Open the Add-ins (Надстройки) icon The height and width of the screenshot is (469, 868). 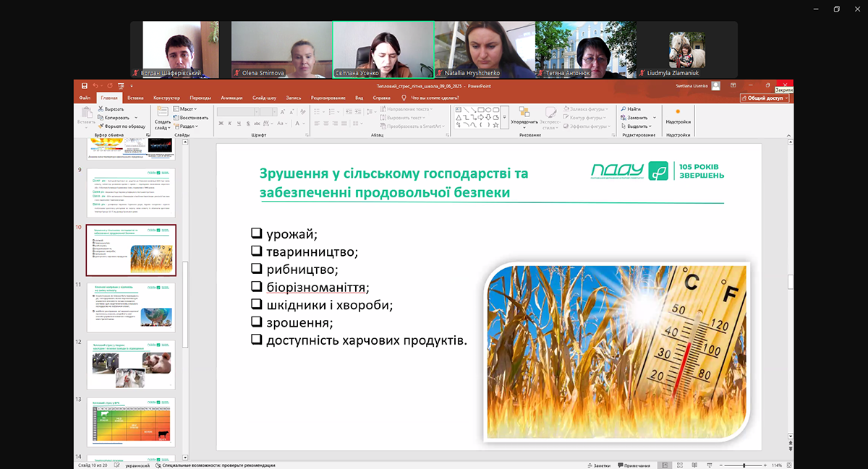(678, 111)
